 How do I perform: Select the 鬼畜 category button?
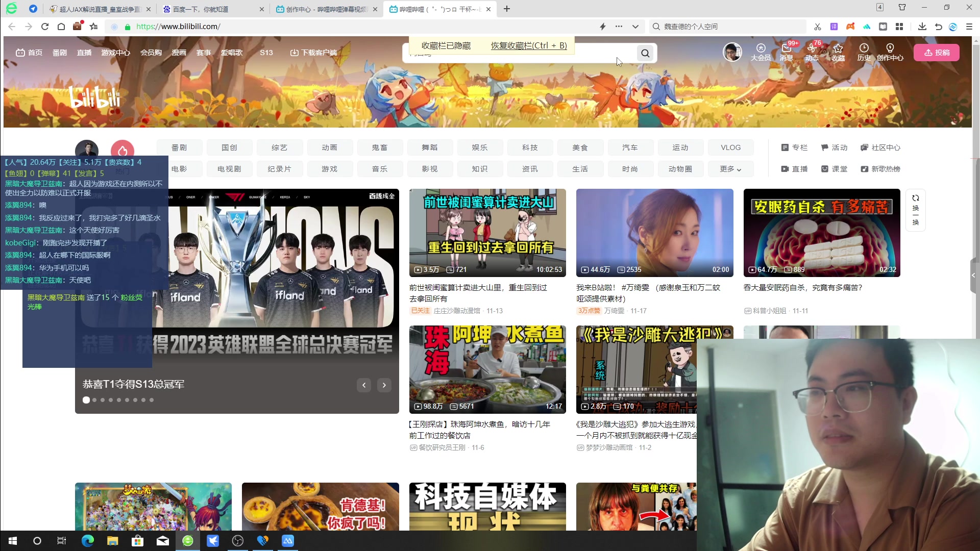click(x=380, y=147)
